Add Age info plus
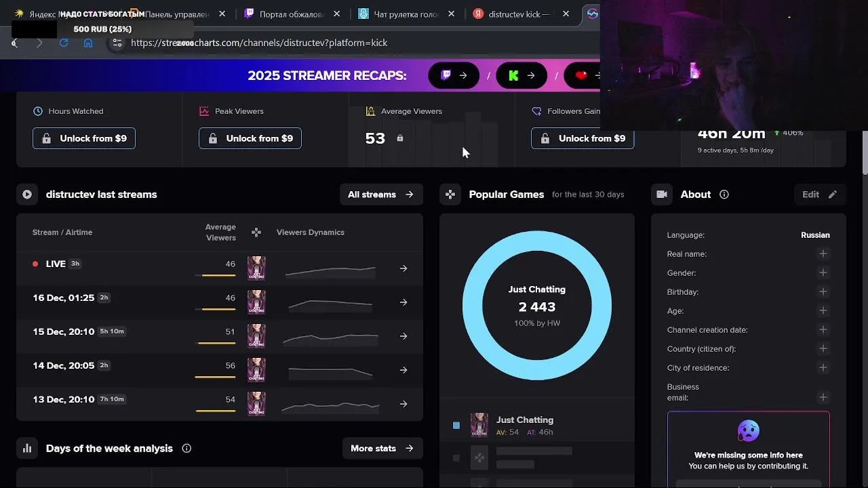This screenshot has width=868, height=488. pos(823,311)
